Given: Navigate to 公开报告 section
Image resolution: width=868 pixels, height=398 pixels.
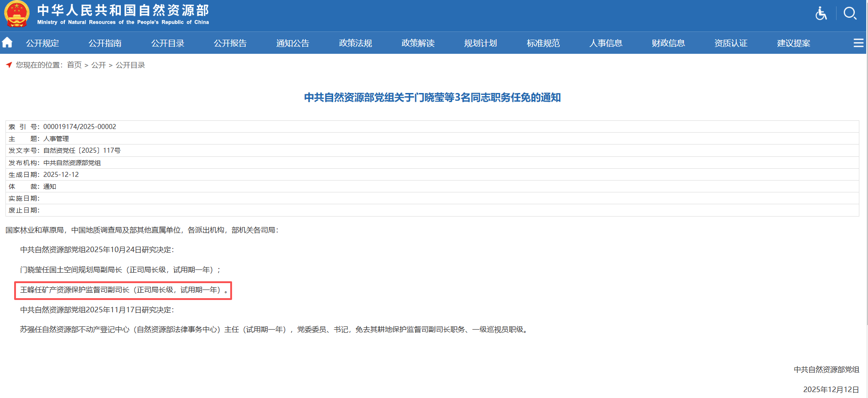Looking at the screenshot, I should click(x=230, y=43).
